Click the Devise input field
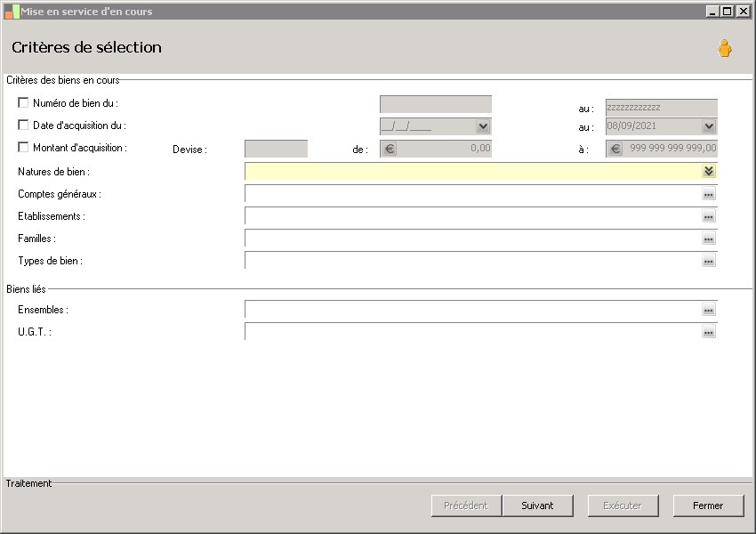This screenshot has width=756, height=534. point(277,149)
